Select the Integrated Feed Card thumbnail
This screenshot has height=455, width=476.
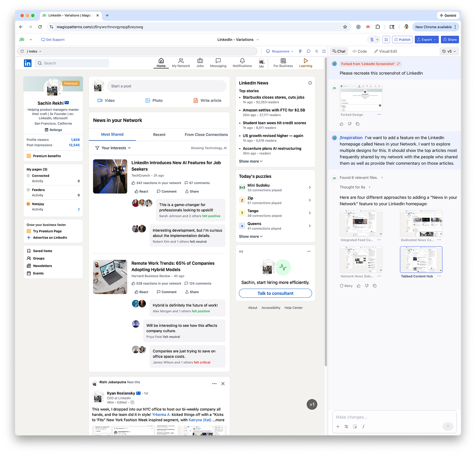click(x=361, y=223)
